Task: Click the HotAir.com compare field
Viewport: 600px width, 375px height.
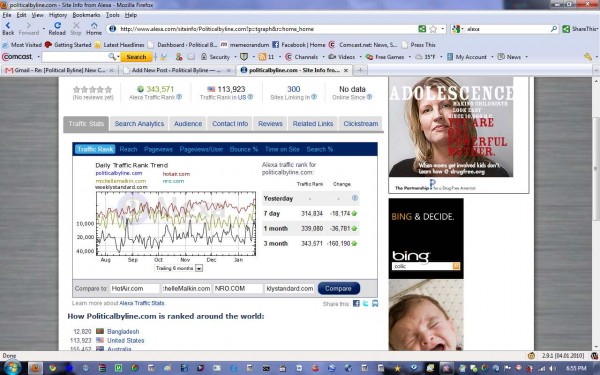Action: pos(135,289)
